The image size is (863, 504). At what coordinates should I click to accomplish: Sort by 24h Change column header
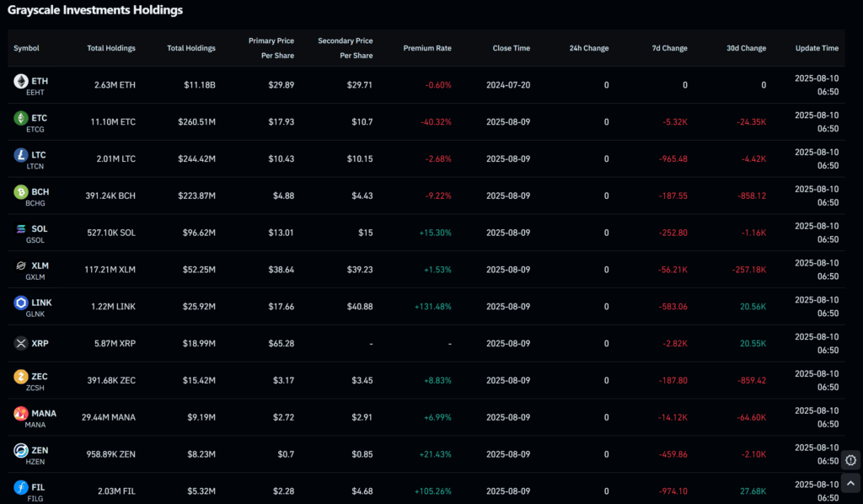589,48
